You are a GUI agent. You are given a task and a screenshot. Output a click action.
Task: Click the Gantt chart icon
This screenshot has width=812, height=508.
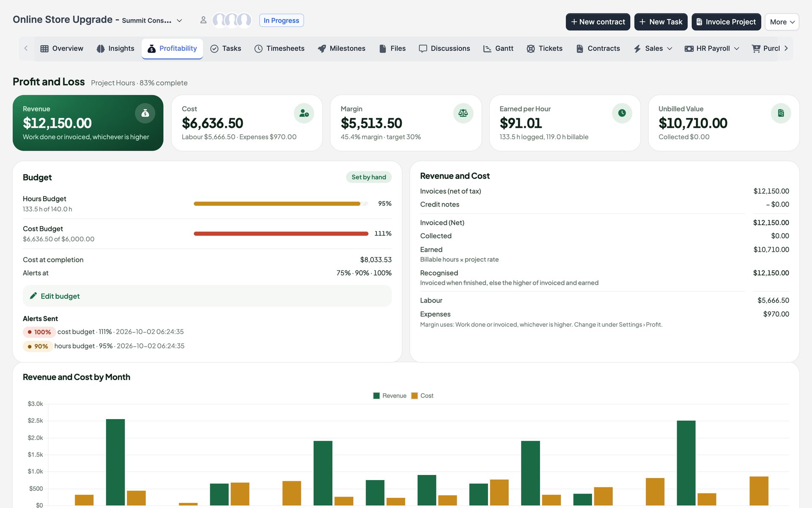pos(487,49)
